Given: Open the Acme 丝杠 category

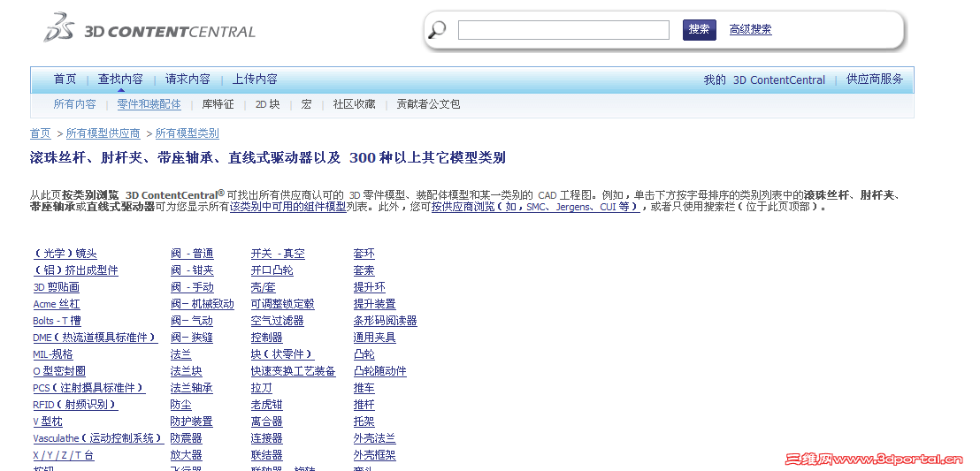Looking at the screenshot, I should (57, 304).
